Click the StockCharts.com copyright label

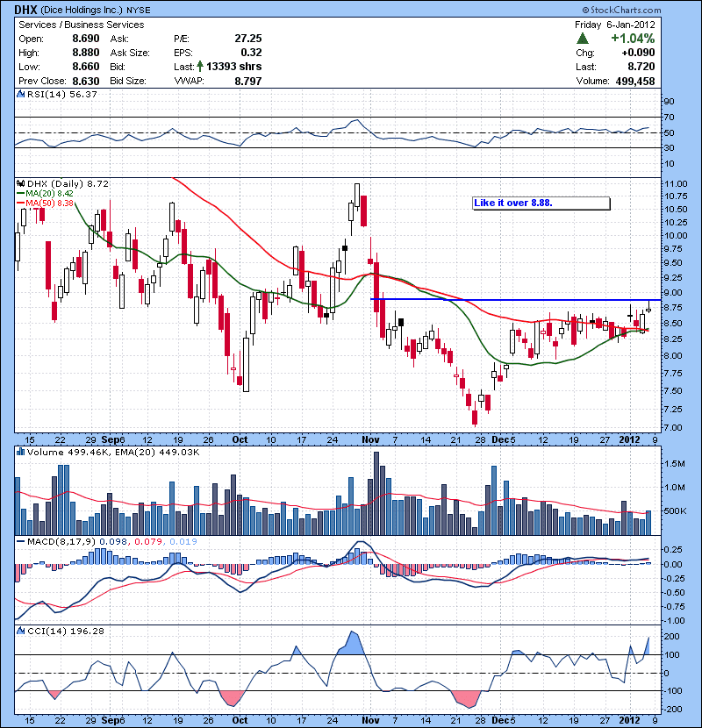620,10
